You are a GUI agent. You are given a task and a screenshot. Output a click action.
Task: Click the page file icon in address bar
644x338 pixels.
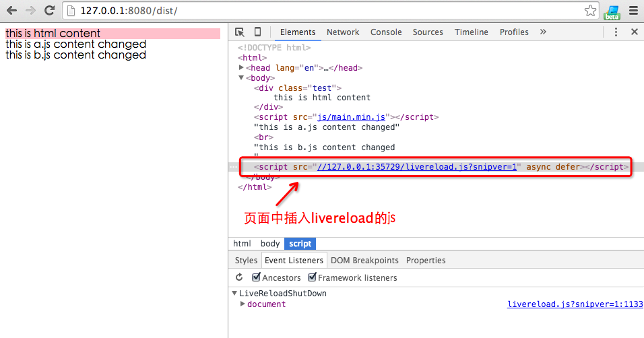click(x=71, y=11)
